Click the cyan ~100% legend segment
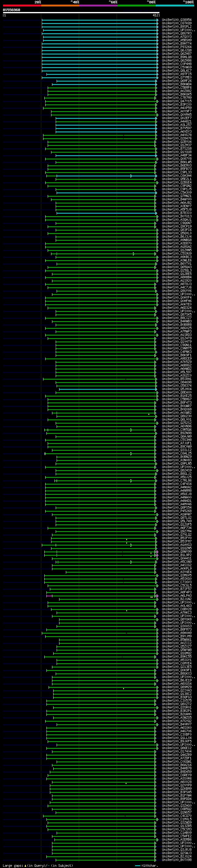 tap(175, 6)
